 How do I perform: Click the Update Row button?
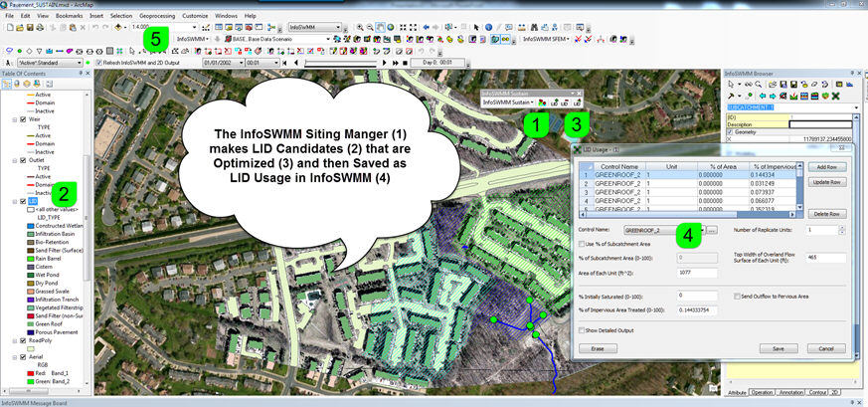coord(827,182)
